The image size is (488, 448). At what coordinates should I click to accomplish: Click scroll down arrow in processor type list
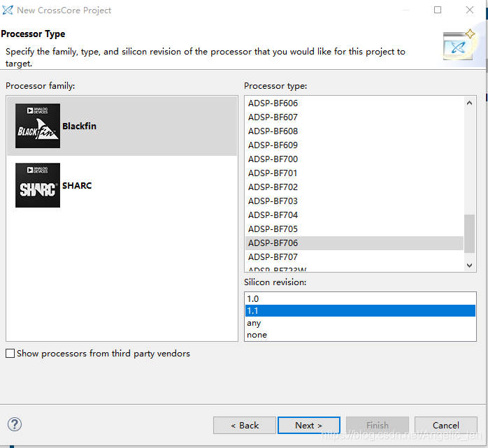[469, 266]
